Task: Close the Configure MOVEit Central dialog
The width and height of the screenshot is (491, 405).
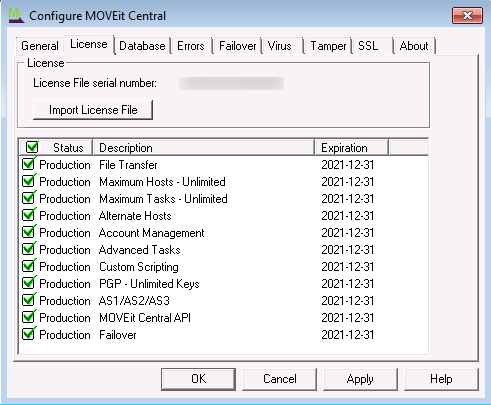Action: click(467, 15)
